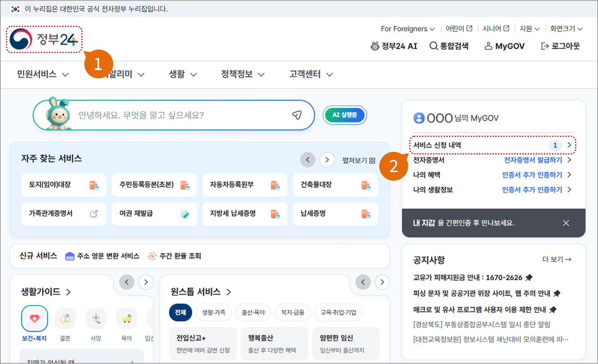Image resolution: width=598 pixels, height=364 pixels.
Task: Open 시니어 site link
Action: [x=496, y=29]
